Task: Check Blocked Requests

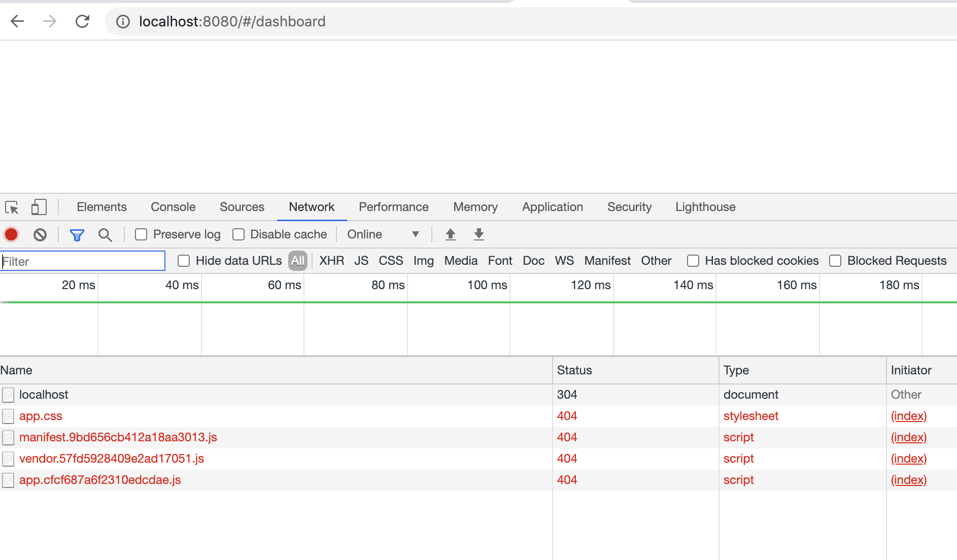Action: coord(835,261)
